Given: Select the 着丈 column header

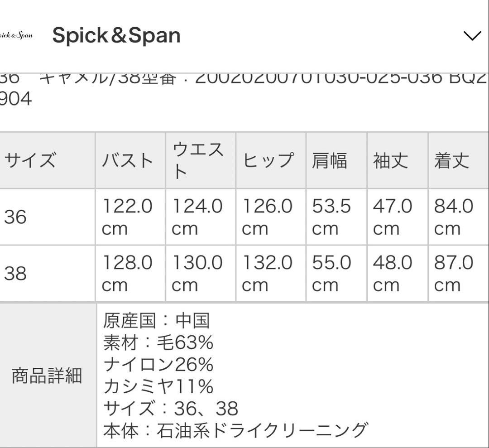Looking at the screenshot, I should point(452,159).
